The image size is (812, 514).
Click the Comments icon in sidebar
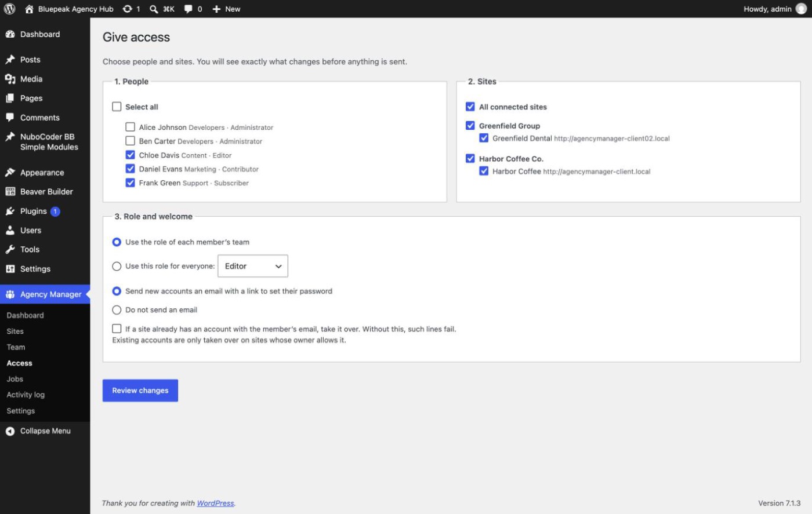(x=10, y=118)
